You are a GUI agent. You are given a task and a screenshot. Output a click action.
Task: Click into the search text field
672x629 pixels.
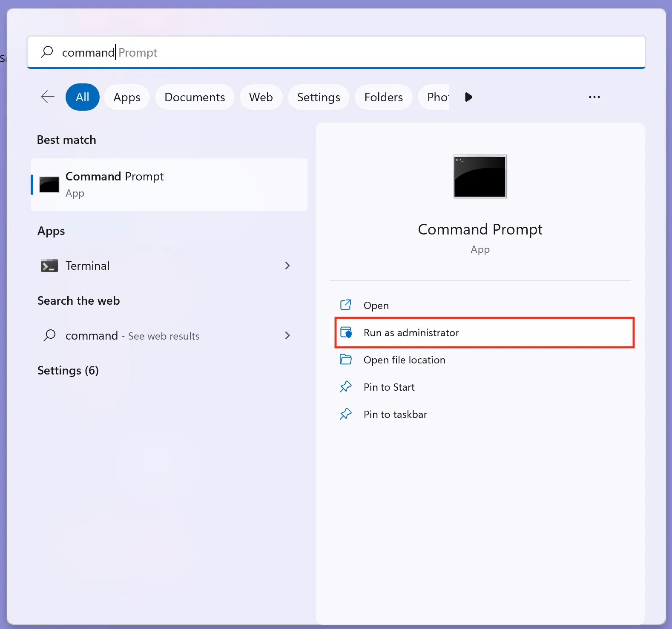(336, 52)
